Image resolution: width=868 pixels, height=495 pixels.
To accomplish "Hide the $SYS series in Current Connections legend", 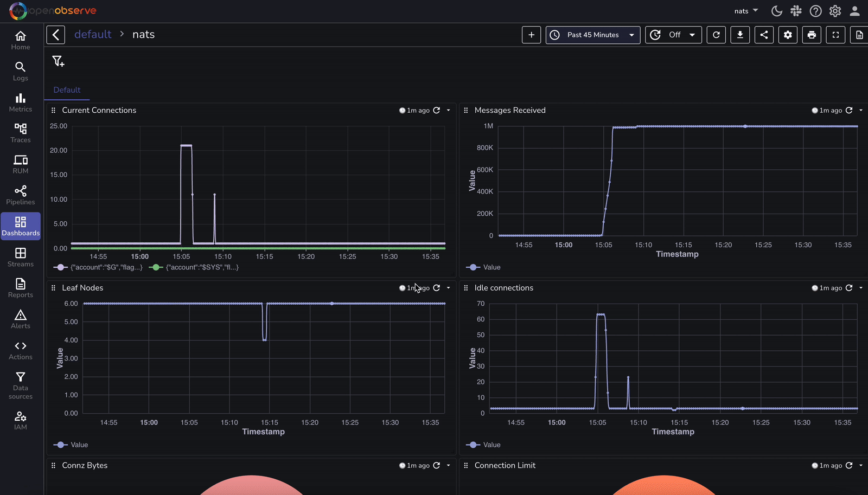I will click(194, 267).
